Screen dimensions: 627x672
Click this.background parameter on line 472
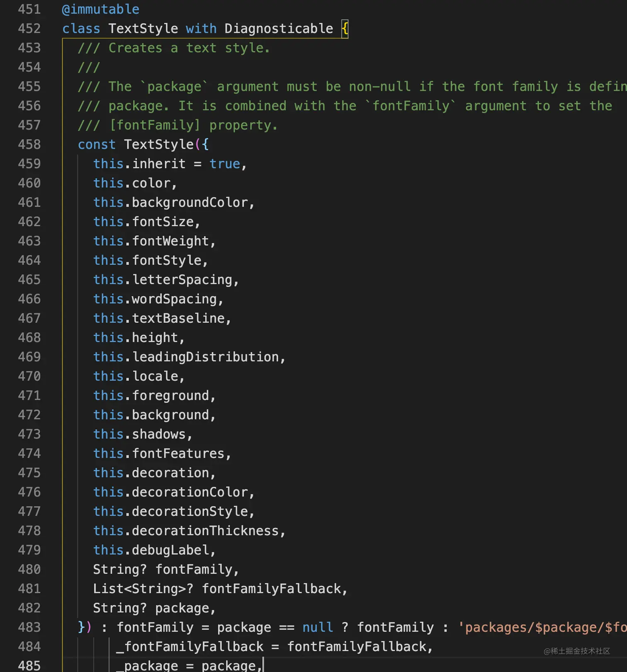(x=151, y=415)
